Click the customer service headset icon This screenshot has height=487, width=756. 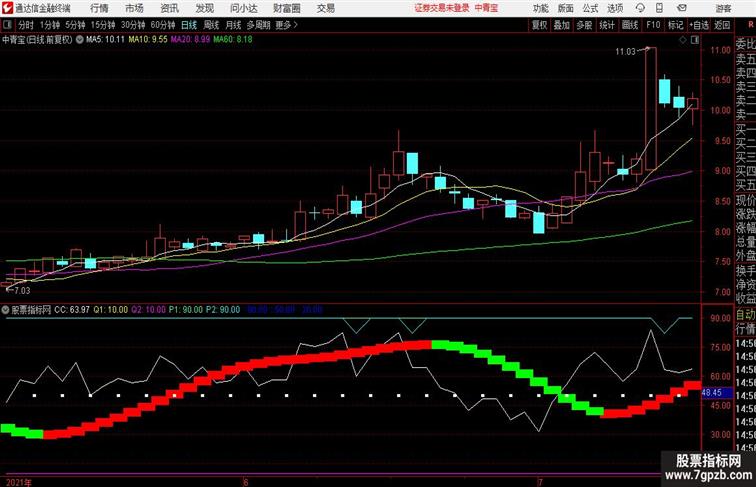coord(640,8)
